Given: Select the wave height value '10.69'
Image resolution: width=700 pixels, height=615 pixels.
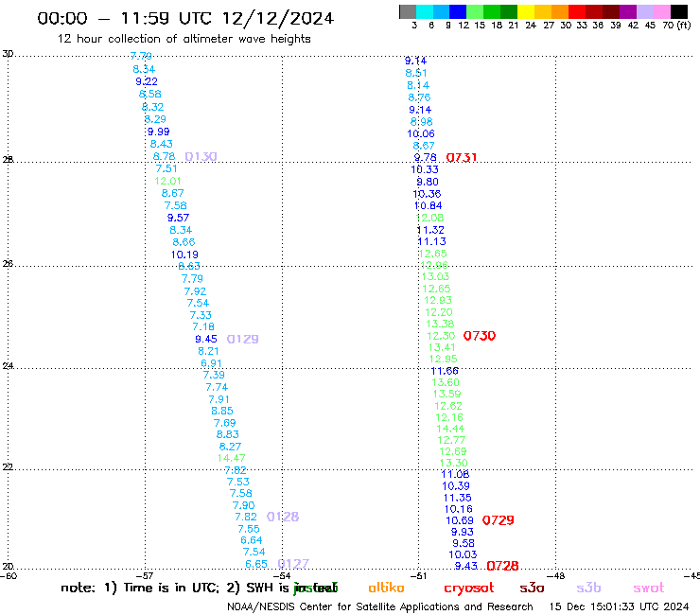Looking at the screenshot, I should point(460,520).
